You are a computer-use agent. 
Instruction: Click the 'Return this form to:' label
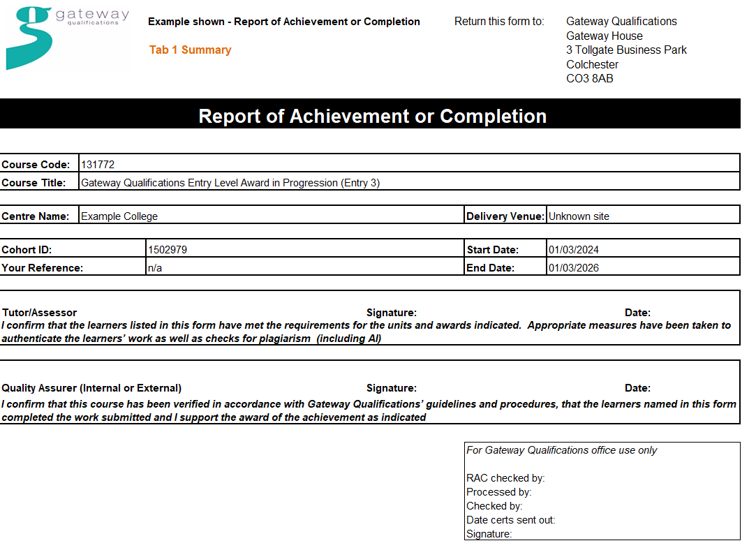click(499, 22)
